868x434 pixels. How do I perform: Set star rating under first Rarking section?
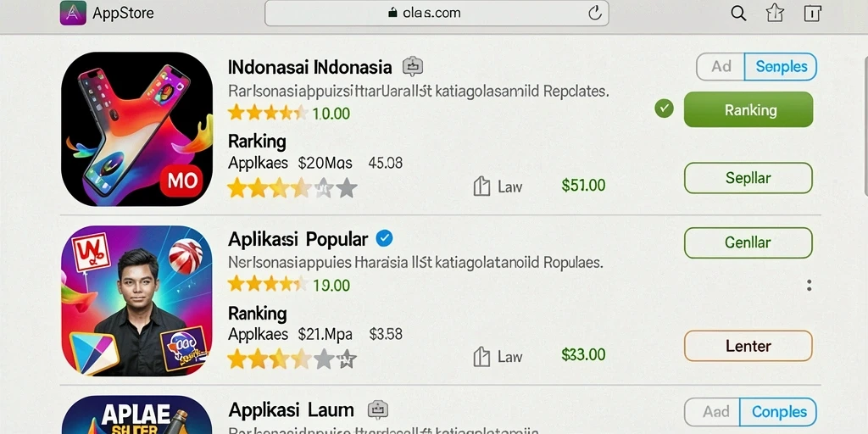click(x=292, y=188)
